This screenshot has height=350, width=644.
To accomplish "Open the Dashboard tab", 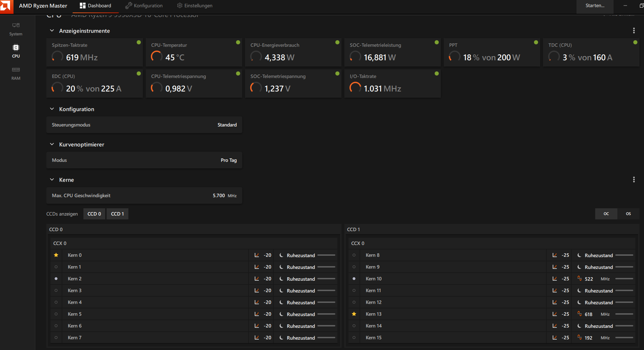I will click(x=96, y=6).
